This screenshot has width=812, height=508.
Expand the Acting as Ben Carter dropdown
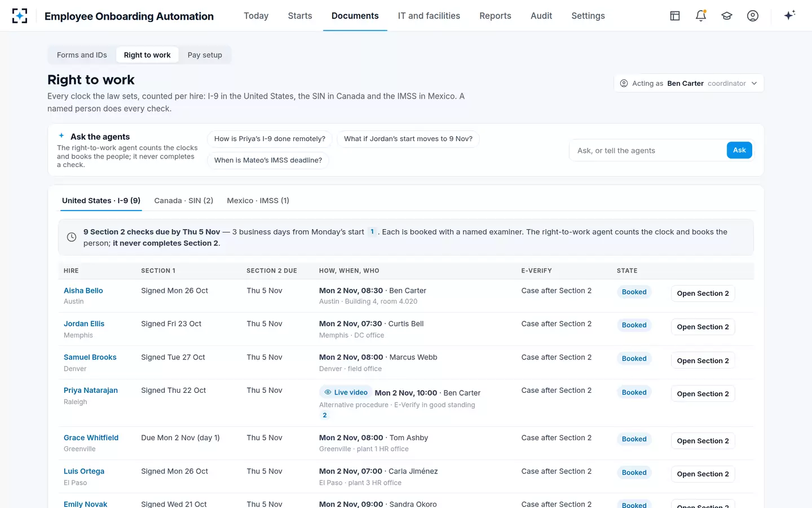(689, 83)
